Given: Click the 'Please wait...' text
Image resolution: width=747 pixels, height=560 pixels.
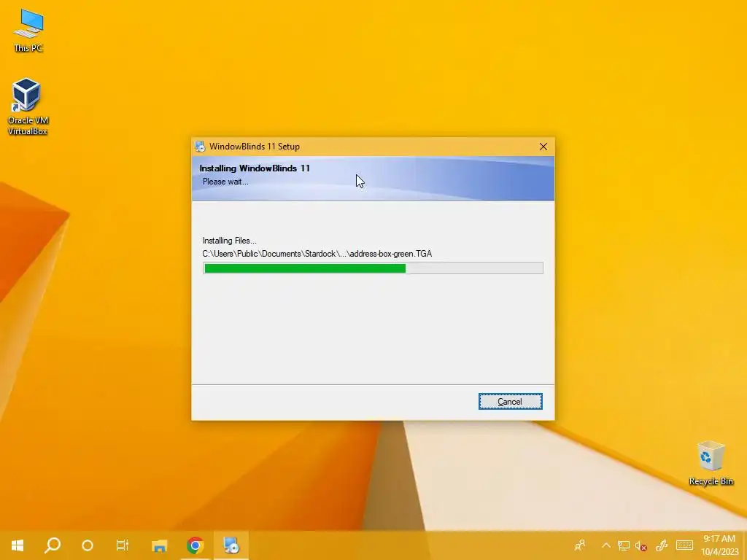Looking at the screenshot, I should [225, 182].
